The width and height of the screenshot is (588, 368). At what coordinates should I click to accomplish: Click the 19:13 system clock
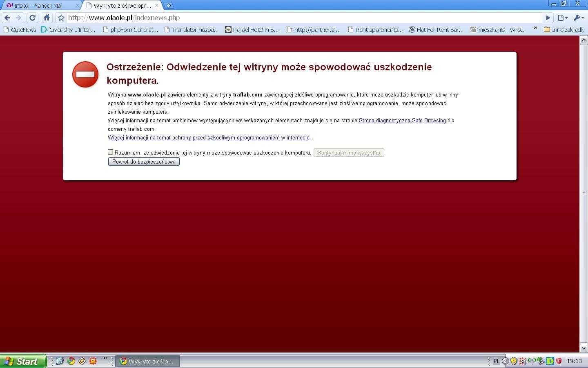coord(574,361)
